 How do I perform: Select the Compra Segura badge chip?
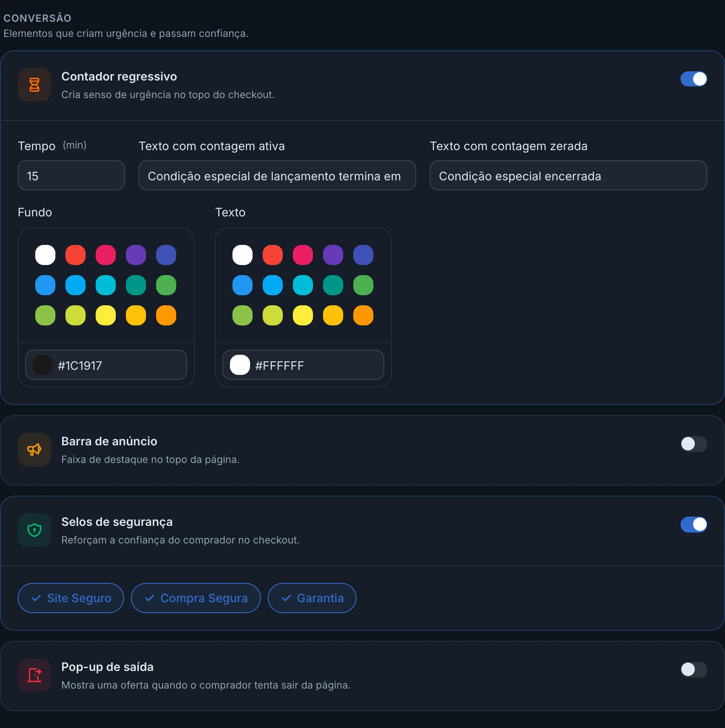coord(196,598)
